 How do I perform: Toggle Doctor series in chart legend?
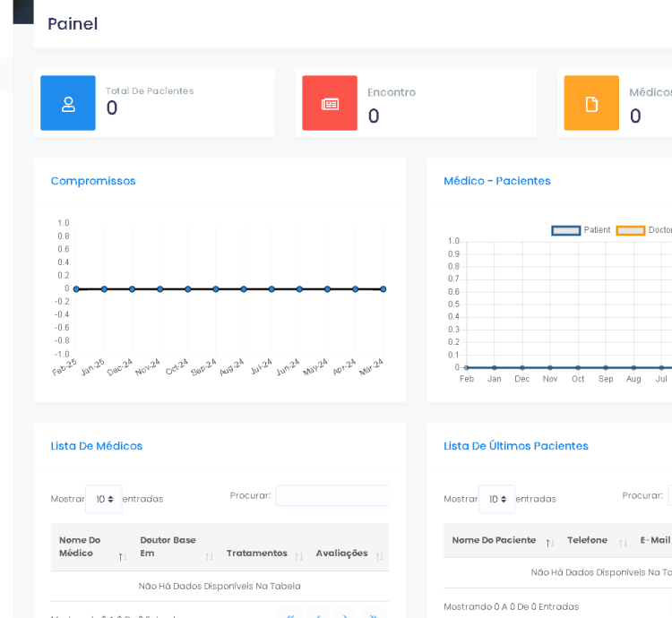pos(631,230)
